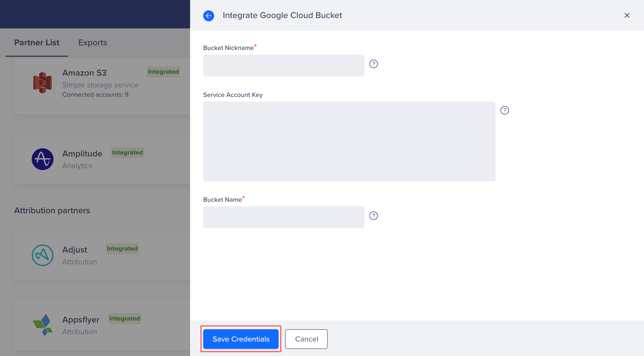Focus the Bucket Name input field
This screenshot has width=644, height=356.
point(283,217)
